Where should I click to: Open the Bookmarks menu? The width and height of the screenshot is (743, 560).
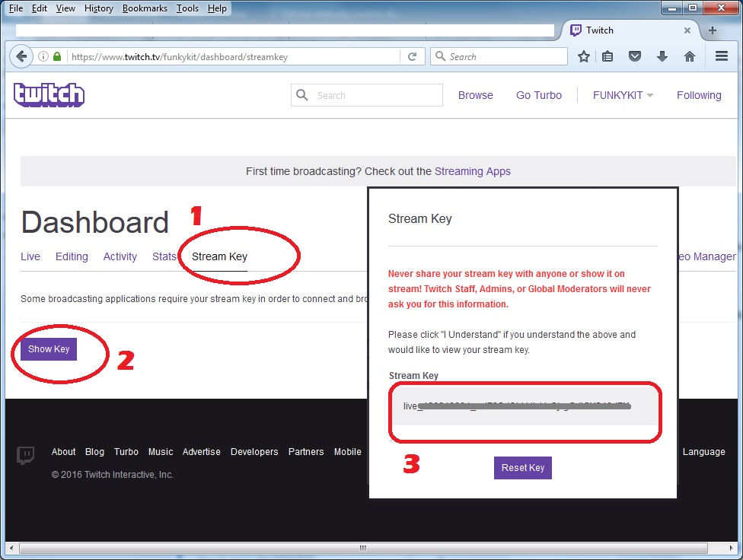pyautogui.click(x=145, y=8)
